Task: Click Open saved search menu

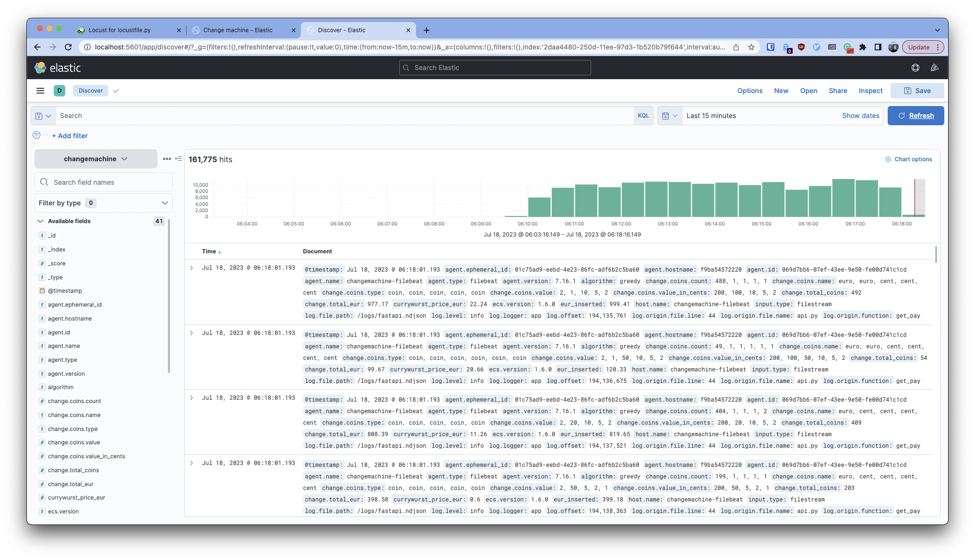Action: tap(809, 91)
